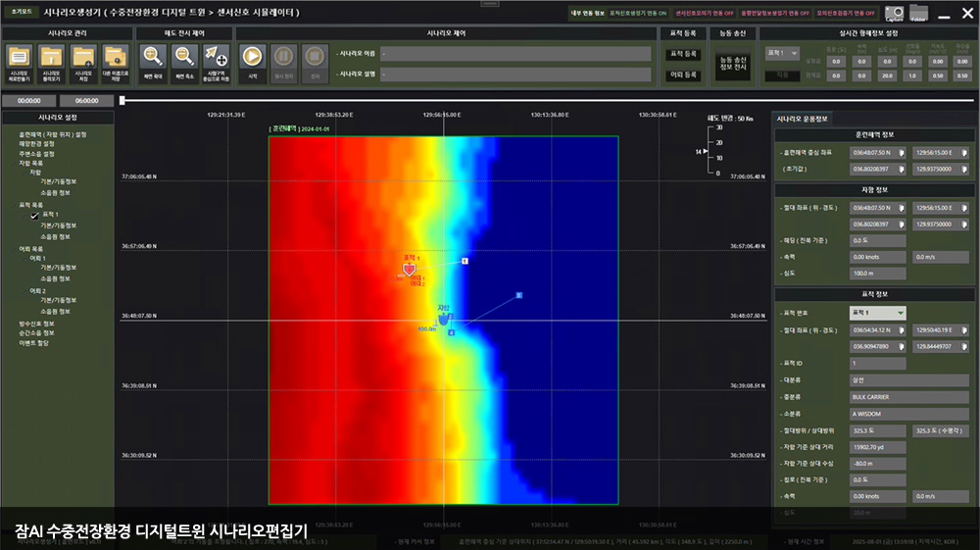The height and width of the screenshot is (550, 980).
Task: Click the BULK CARRIER 중분류 field
Action: coord(908,397)
